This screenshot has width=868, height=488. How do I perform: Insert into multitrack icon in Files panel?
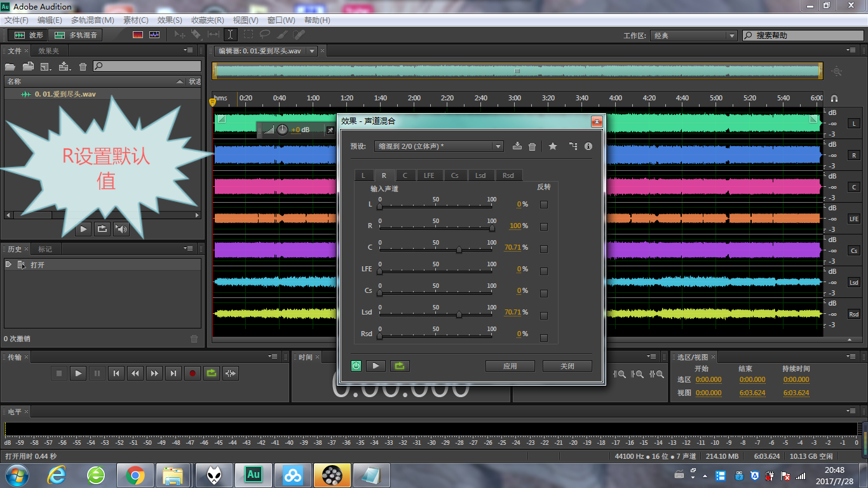click(64, 66)
